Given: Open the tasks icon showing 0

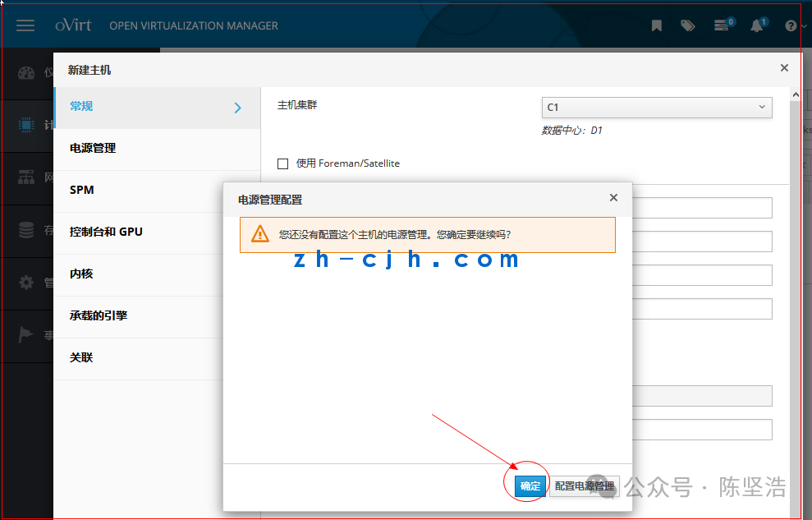Looking at the screenshot, I should tap(723, 25).
